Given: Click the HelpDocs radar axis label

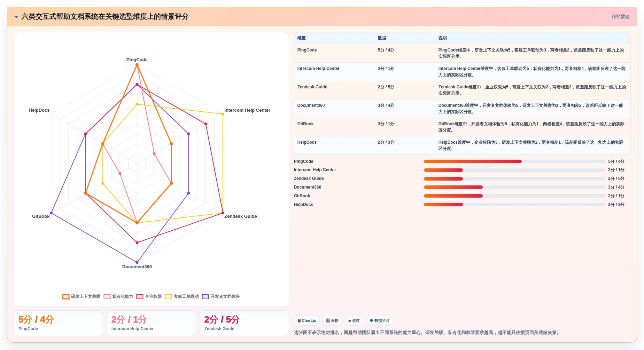Looking at the screenshot, I should click(39, 110).
